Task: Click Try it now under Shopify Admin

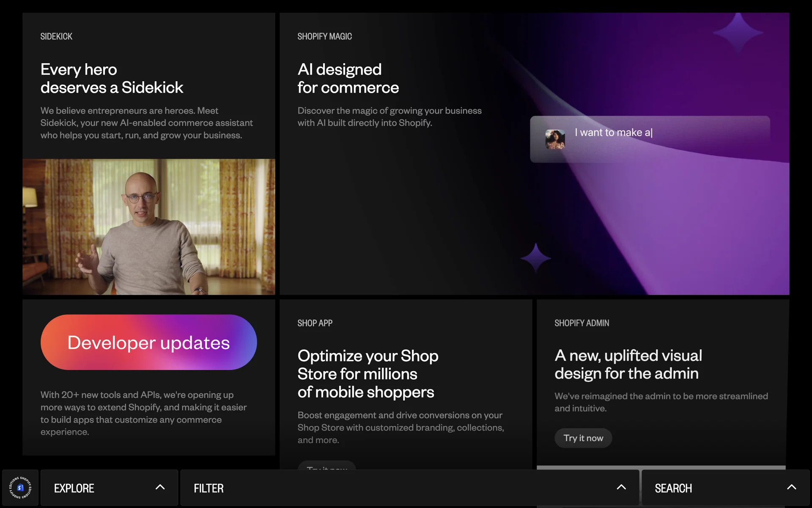Action: coord(583,438)
